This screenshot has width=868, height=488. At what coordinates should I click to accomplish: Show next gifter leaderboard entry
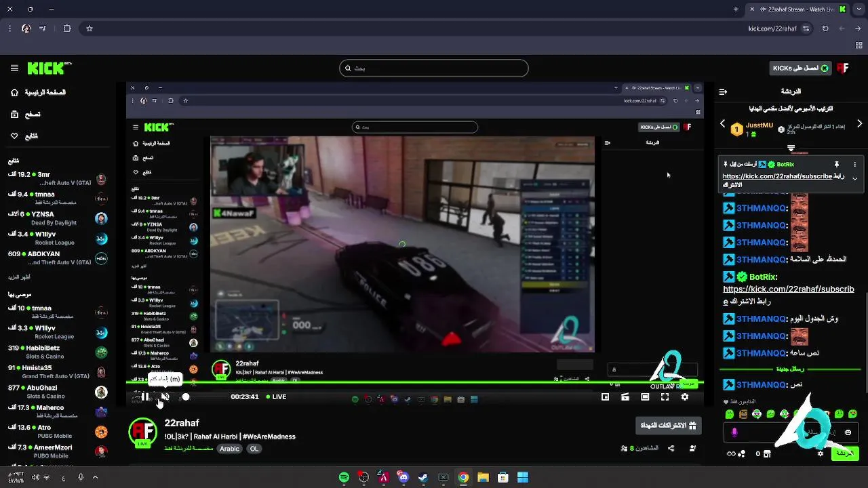859,124
